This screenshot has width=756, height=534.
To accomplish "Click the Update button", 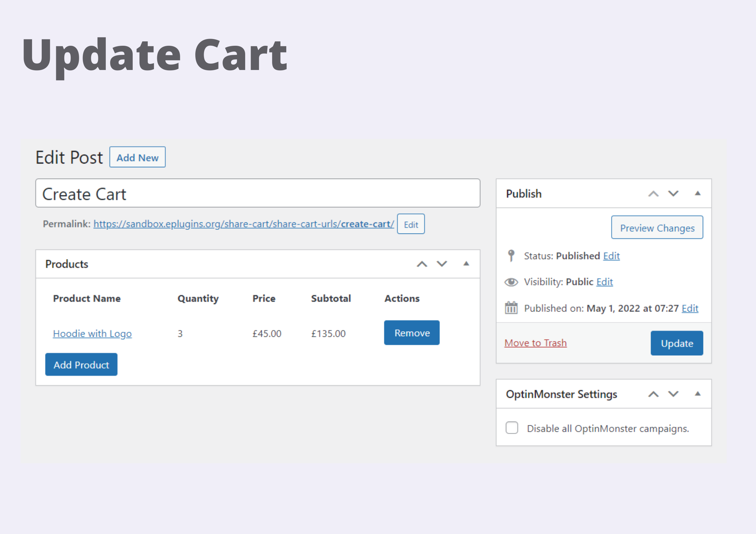I will click(x=677, y=343).
